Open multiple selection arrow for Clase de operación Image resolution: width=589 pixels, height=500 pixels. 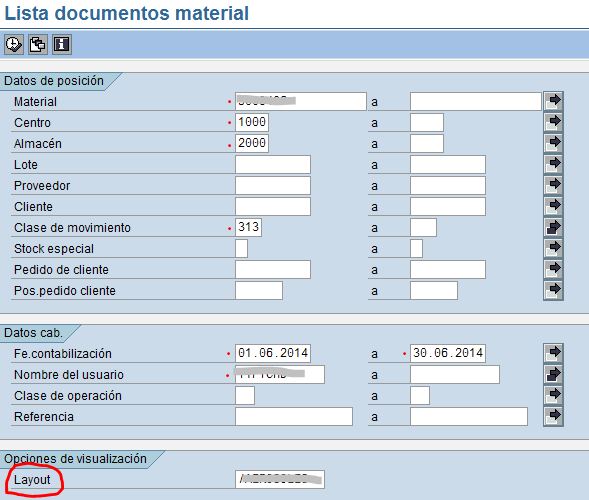tap(553, 395)
